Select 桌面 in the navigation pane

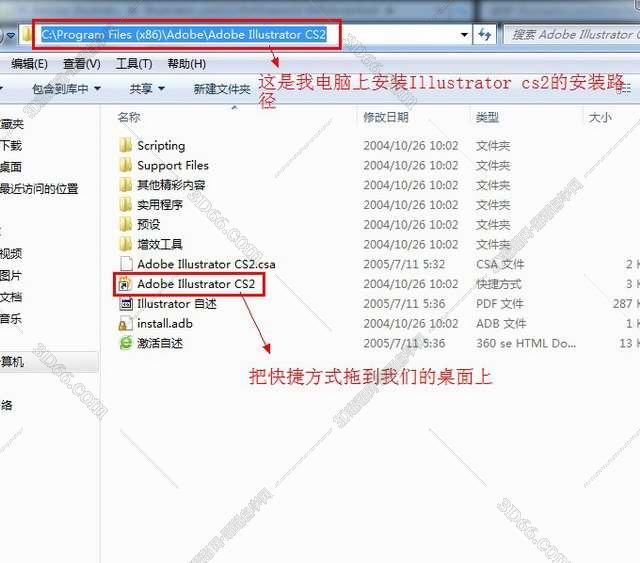tap(11, 167)
